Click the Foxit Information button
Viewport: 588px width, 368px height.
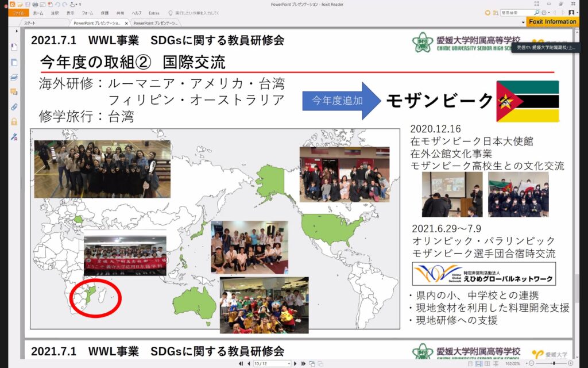pyautogui.click(x=552, y=22)
